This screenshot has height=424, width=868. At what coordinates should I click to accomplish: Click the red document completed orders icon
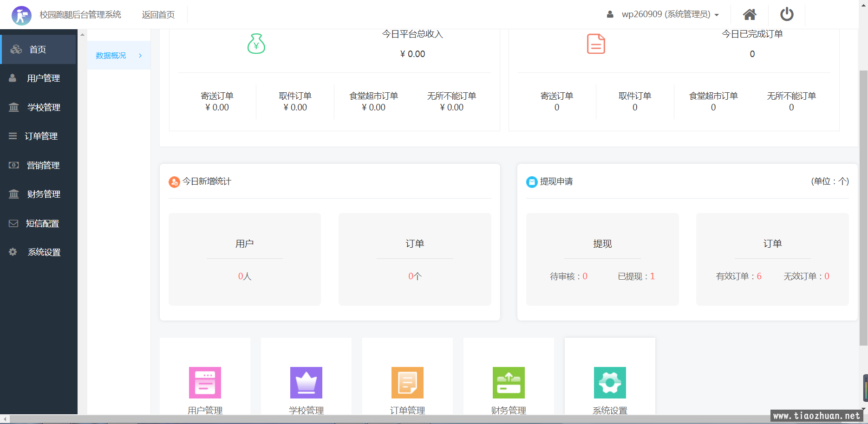click(x=596, y=44)
